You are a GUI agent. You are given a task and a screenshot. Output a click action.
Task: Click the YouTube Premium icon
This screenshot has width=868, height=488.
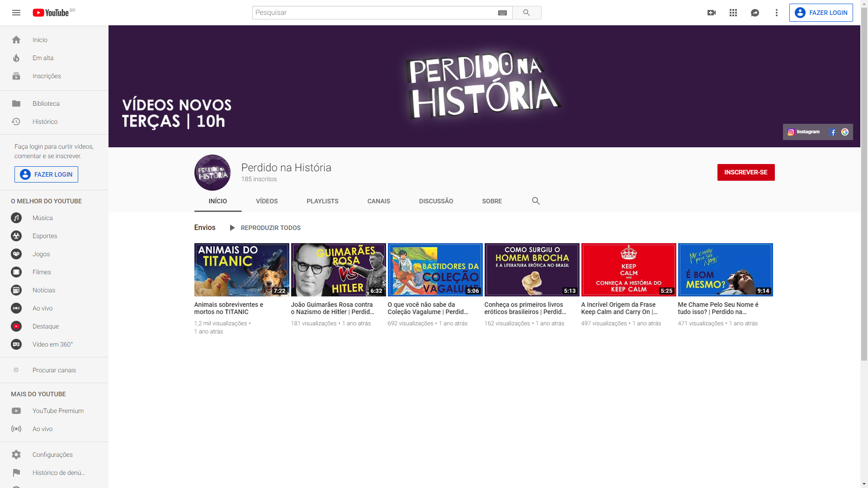(x=16, y=411)
